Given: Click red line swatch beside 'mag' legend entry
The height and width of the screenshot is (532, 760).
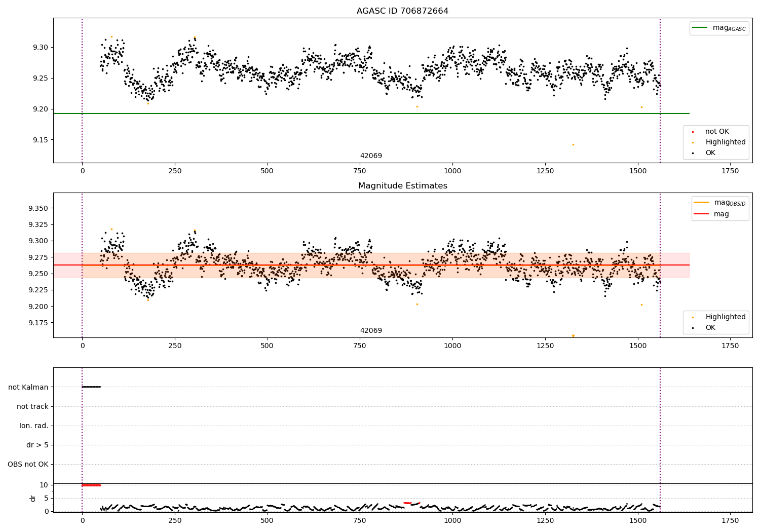Looking at the screenshot, I should (x=702, y=214).
